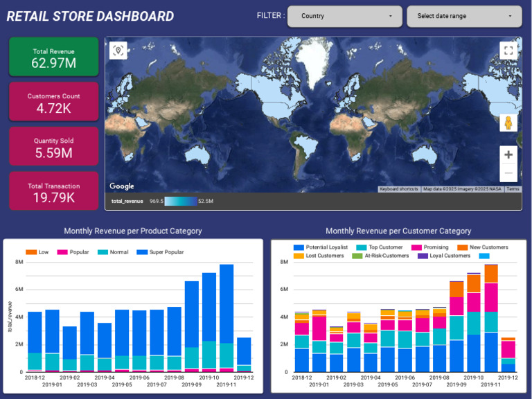Click the 2019-12 bar in Product Category chart
This screenshot has width=532, height=399.
(244, 355)
